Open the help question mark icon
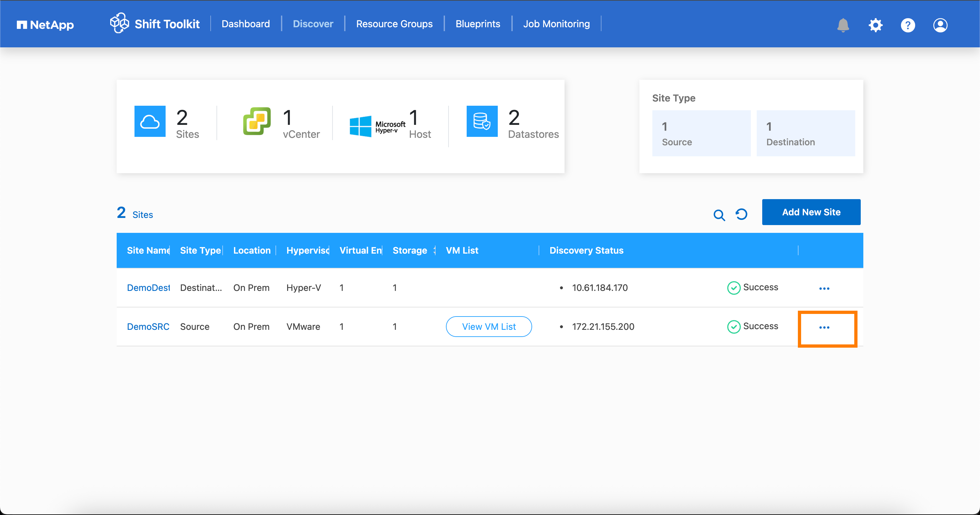The width and height of the screenshot is (980, 515). pos(908,25)
